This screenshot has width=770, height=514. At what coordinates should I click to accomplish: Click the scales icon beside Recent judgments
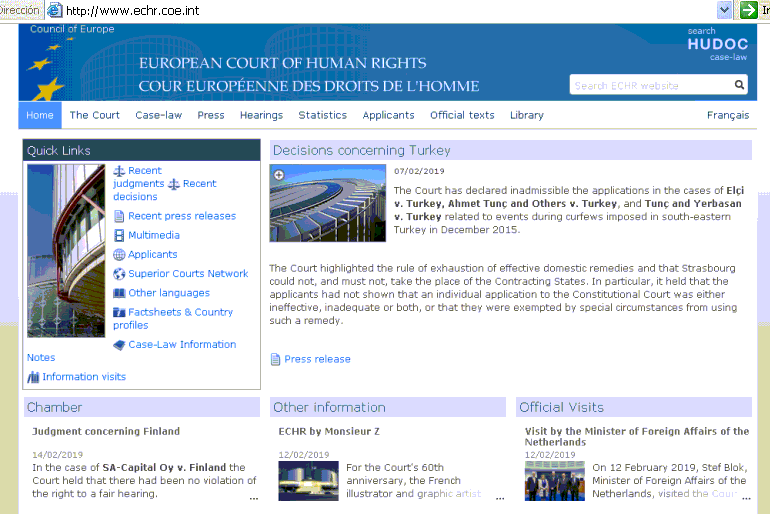coord(119,171)
